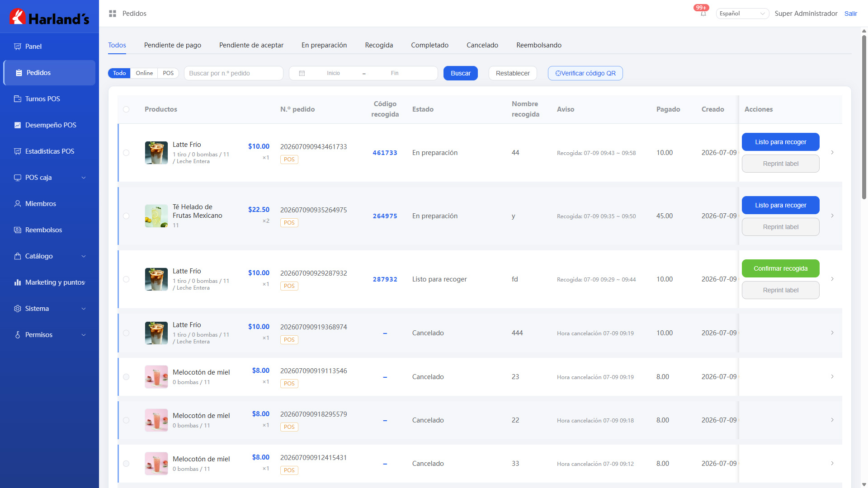Screen dimensions: 868x488
Task: Open Reembolsos sidebar icon
Action: (18, 230)
